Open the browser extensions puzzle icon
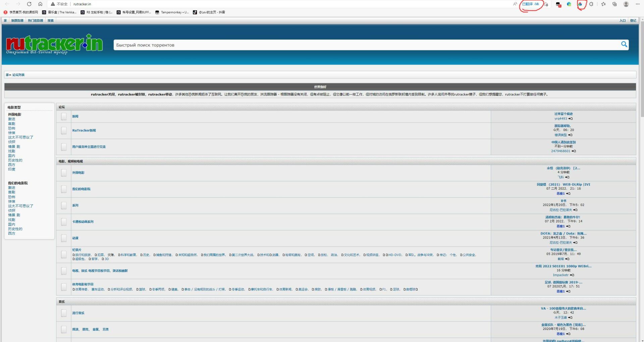 pos(591,4)
